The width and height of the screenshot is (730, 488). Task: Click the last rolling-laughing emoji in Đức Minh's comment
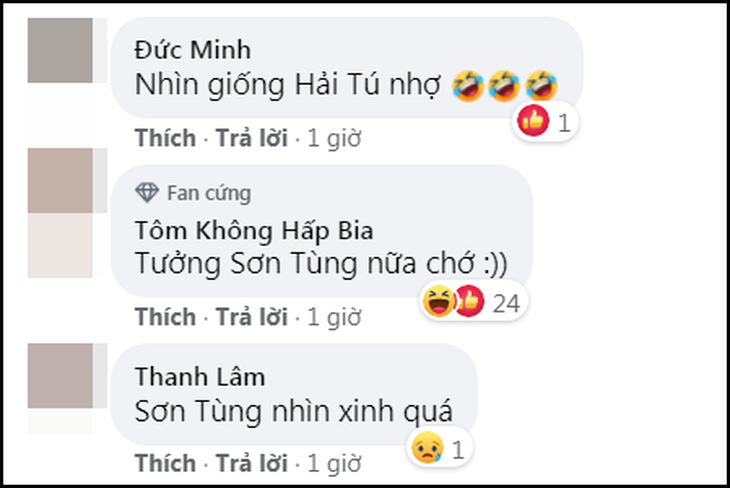[x=541, y=86]
